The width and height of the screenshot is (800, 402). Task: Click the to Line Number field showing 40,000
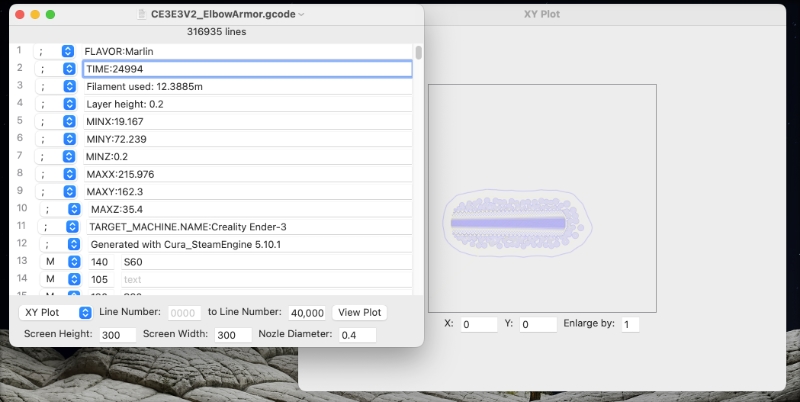tap(307, 313)
